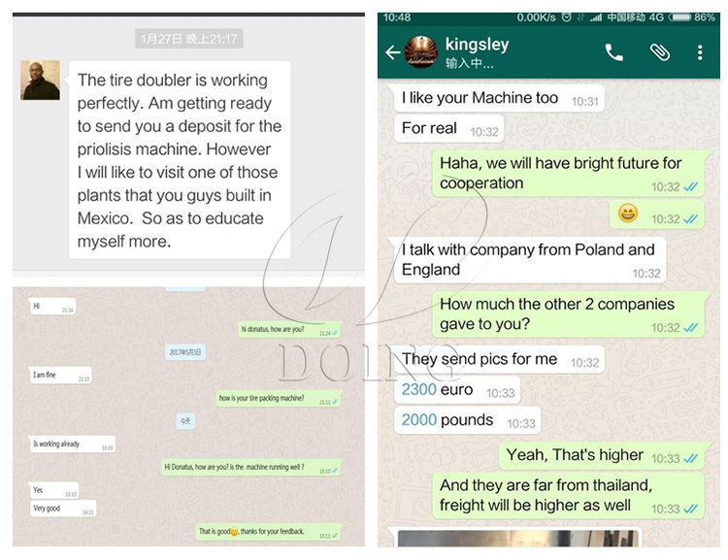The width and height of the screenshot is (728, 560).
Task: Select the 2300 euro number link
Action: [418, 389]
